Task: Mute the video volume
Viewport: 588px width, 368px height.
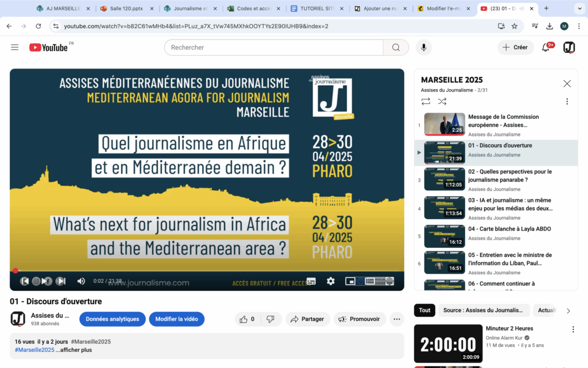Action: (81, 281)
